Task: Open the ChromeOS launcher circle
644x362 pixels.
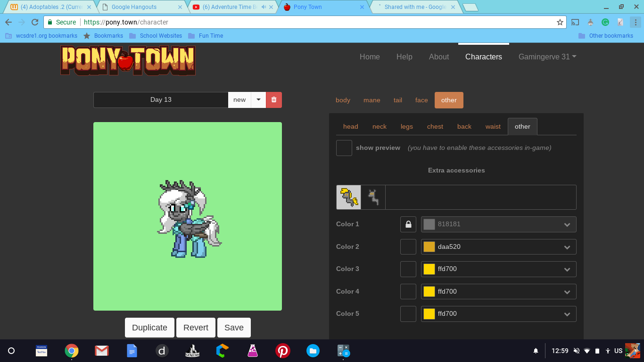Action: click(11, 351)
